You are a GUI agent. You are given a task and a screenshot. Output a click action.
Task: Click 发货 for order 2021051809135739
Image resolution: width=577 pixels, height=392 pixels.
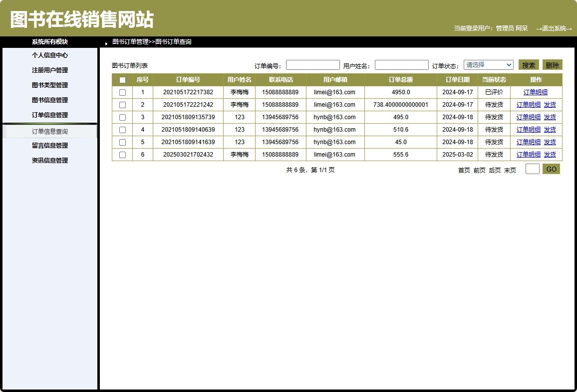pos(550,117)
